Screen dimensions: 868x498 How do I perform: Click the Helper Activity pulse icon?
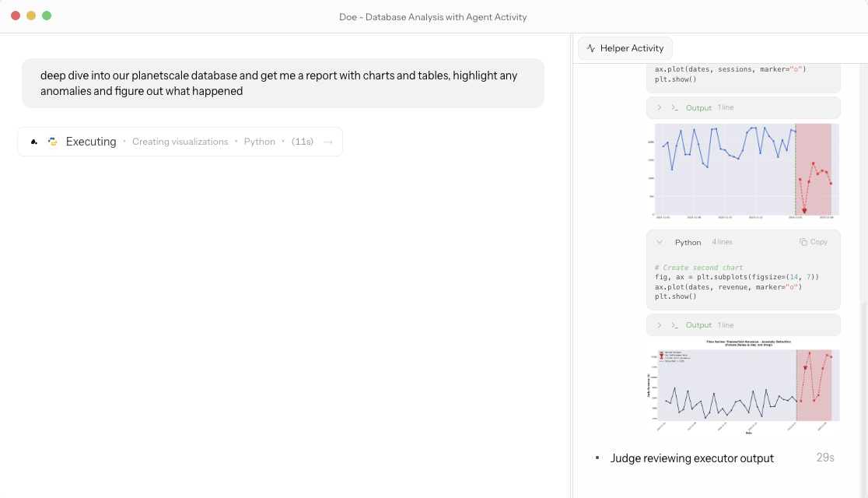[x=591, y=48]
